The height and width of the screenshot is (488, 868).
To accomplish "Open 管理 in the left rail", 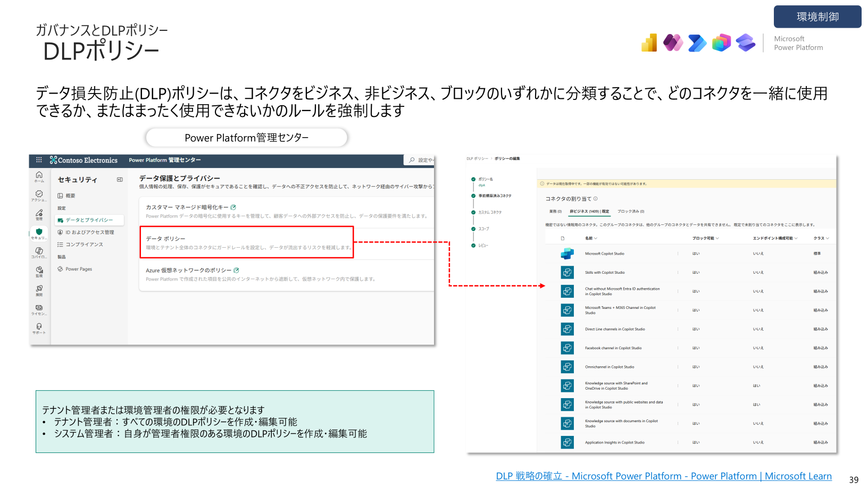I will [39, 215].
